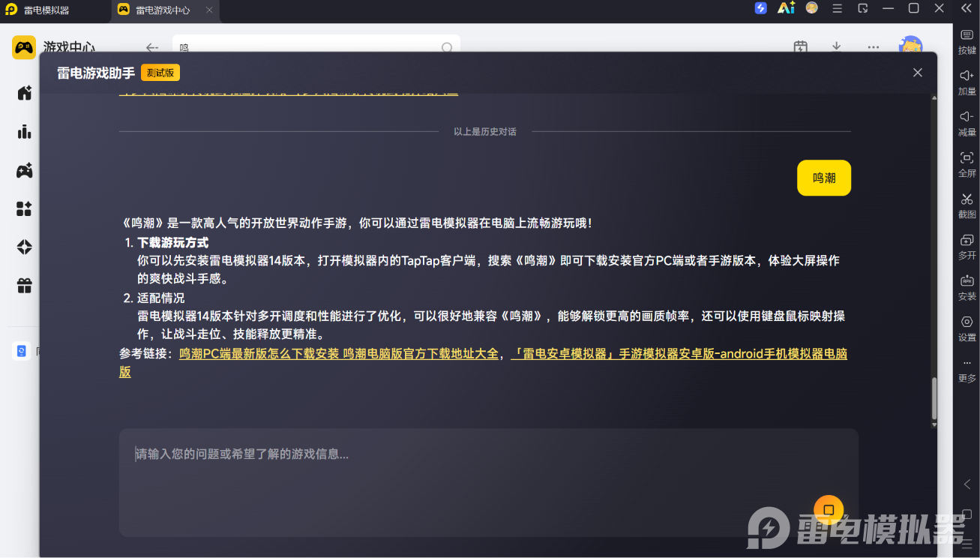Click the 参考链接 label
This screenshot has width=980, height=558.
pos(145,354)
